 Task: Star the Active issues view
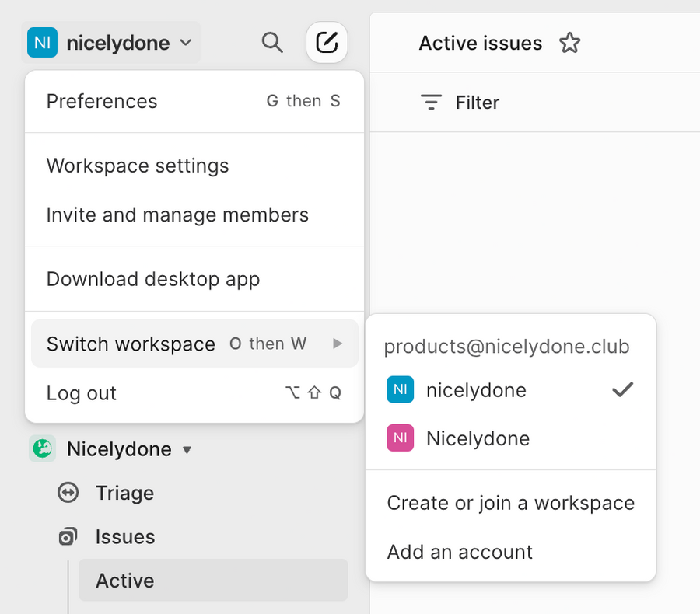pyautogui.click(x=569, y=44)
